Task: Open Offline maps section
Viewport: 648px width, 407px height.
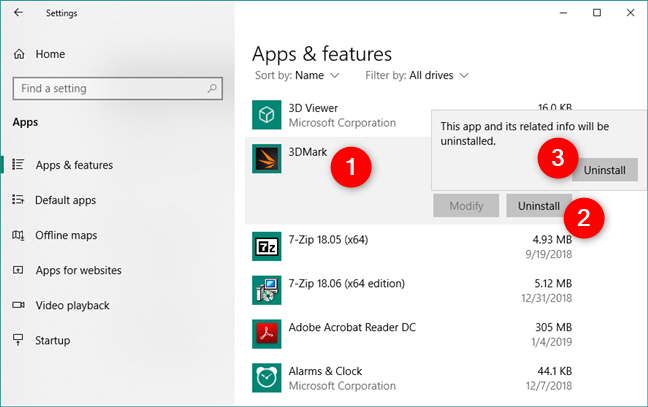Action: (x=66, y=235)
